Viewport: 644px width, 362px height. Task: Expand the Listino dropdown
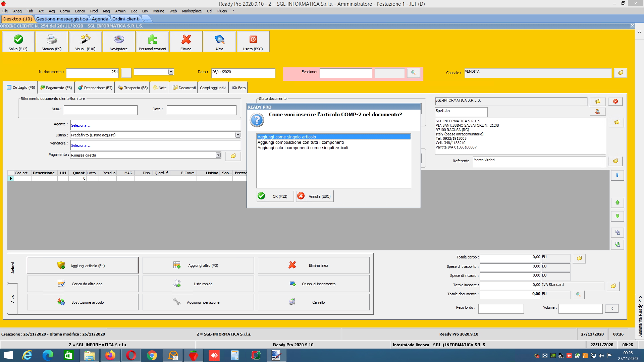tap(238, 135)
